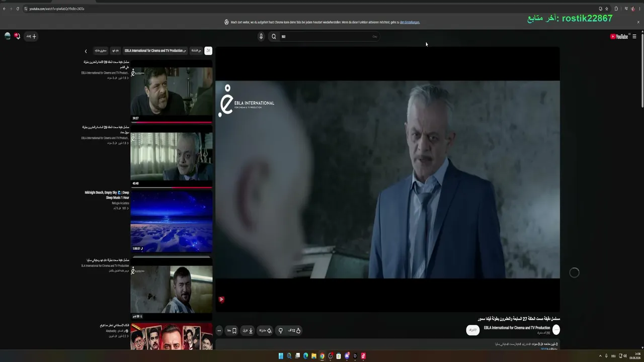Go back in Chrome
644x362 pixels.
[4, 9]
